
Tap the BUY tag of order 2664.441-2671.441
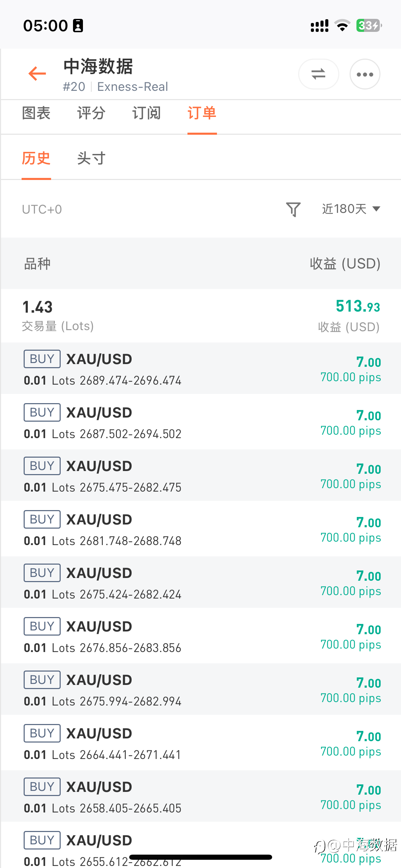pyautogui.click(x=42, y=733)
